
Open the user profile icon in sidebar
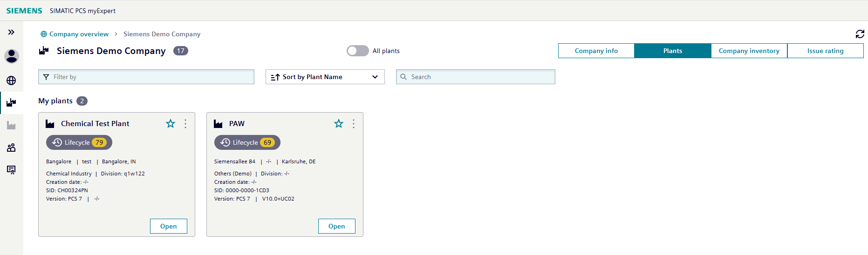[11, 56]
